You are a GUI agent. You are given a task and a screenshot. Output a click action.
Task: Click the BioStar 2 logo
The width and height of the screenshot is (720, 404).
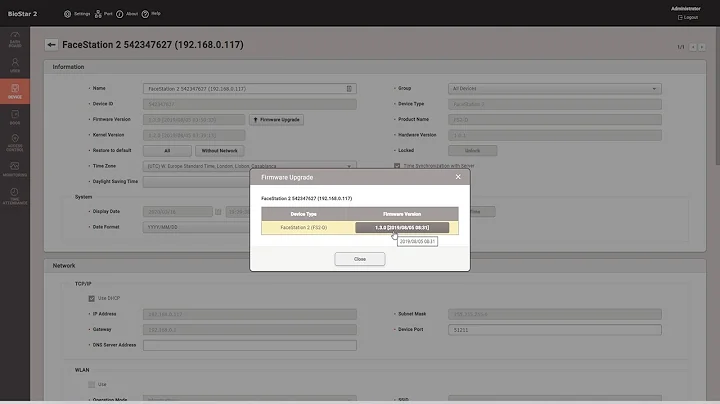[22, 14]
